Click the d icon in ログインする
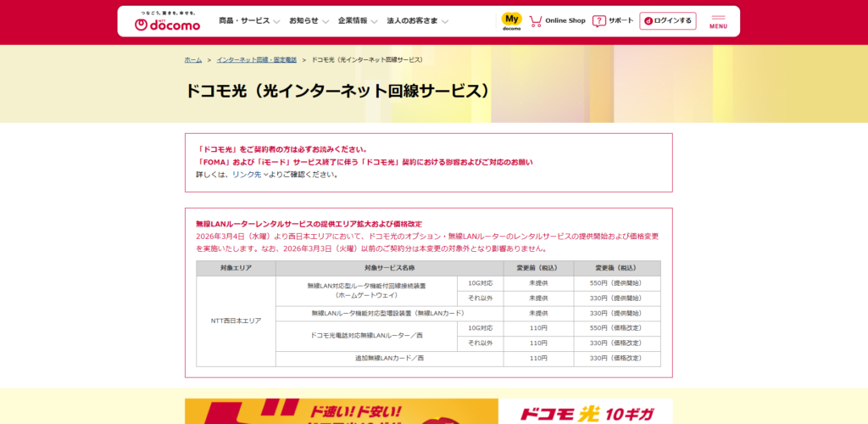 pyautogui.click(x=648, y=20)
